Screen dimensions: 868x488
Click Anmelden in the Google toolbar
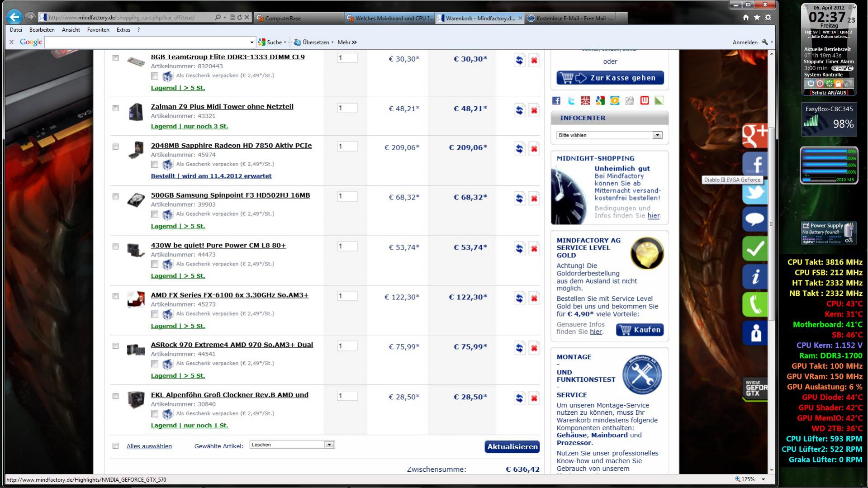[745, 42]
